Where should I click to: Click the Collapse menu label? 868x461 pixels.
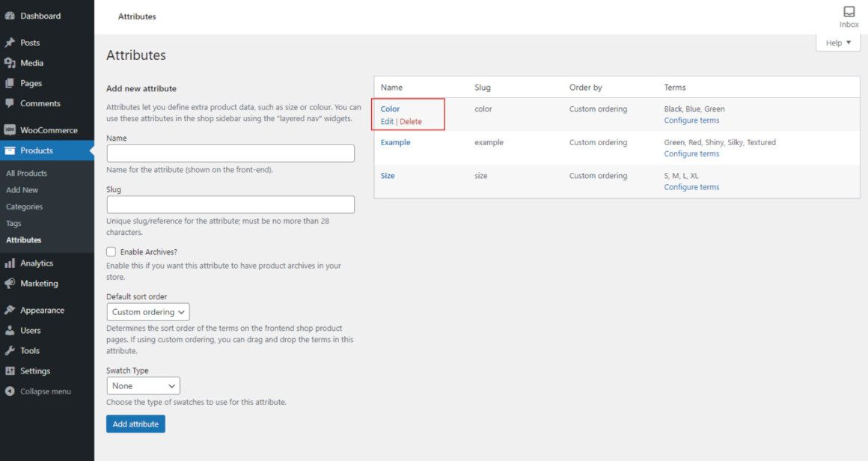click(46, 391)
